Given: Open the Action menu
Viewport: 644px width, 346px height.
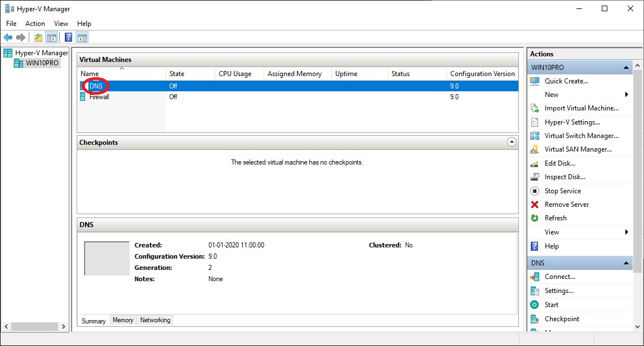Looking at the screenshot, I should pos(35,24).
